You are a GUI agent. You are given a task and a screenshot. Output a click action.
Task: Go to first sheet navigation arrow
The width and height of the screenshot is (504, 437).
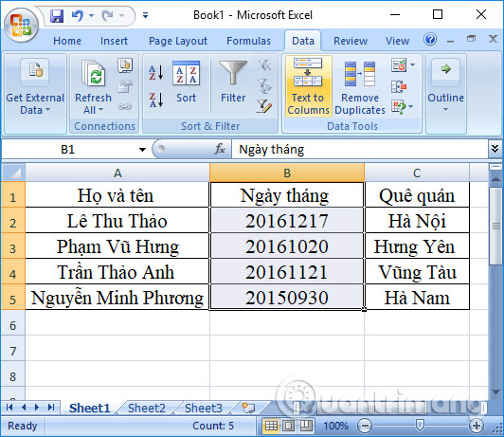pyautogui.click(x=9, y=407)
